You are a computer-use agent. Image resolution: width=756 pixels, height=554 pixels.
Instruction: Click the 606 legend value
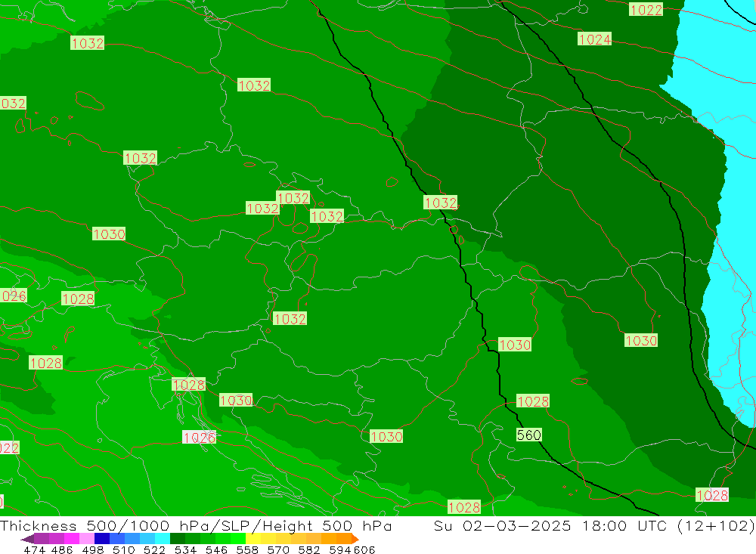point(364,549)
